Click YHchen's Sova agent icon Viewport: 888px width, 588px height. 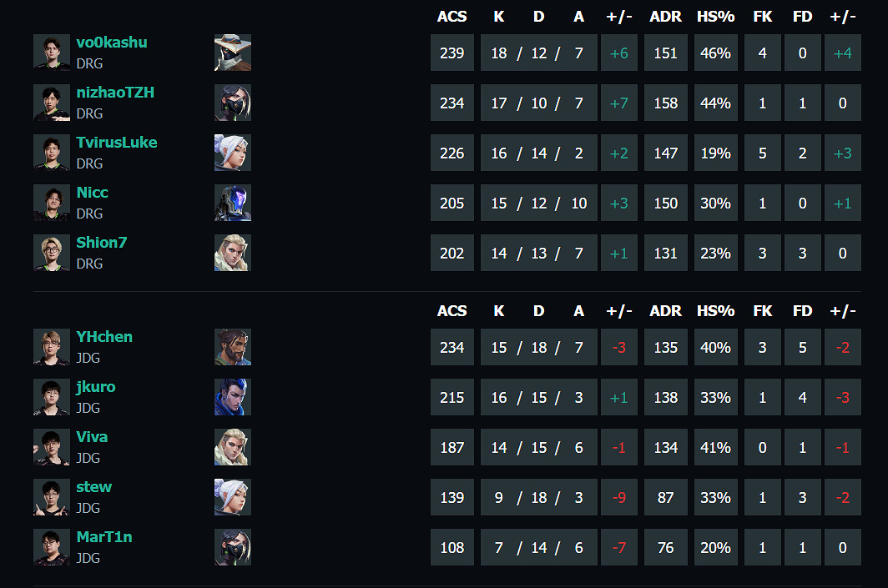(232, 347)
